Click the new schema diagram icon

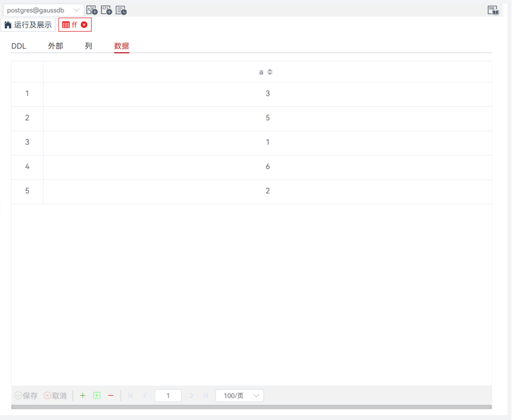[91, 10]
